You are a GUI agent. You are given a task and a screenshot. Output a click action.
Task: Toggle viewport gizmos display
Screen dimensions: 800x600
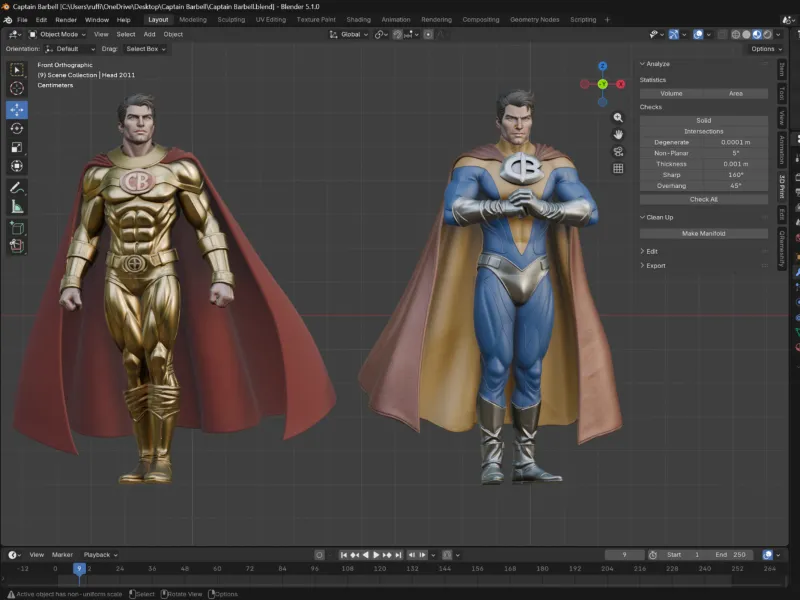(673, 35)
